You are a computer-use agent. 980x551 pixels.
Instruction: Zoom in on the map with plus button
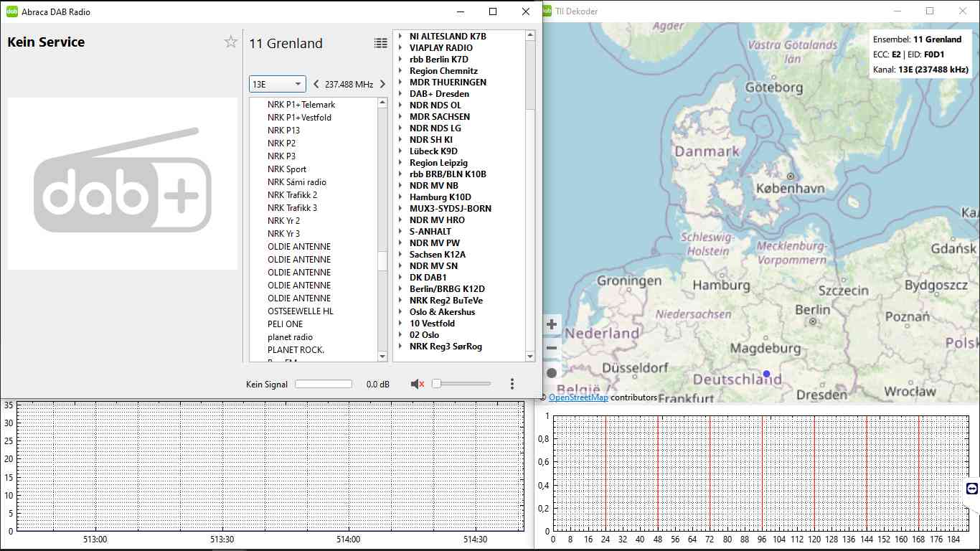tap(552, 324)
